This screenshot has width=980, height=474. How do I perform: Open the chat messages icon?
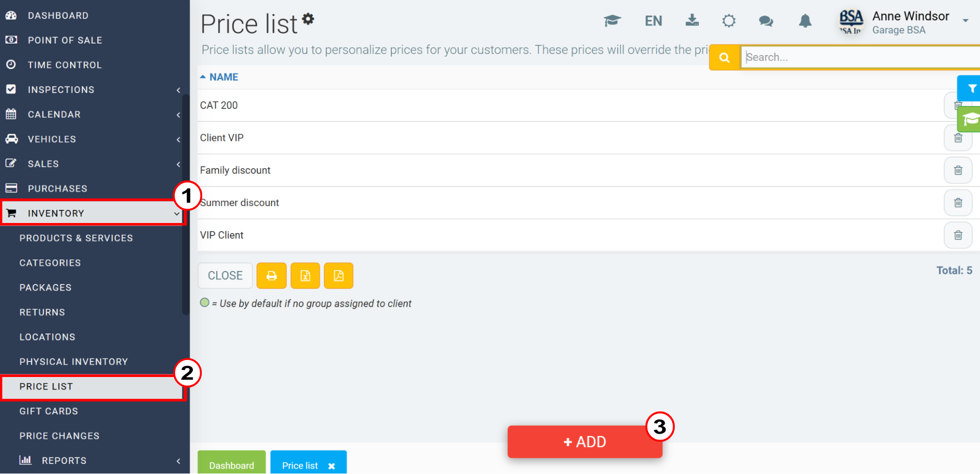766,21
